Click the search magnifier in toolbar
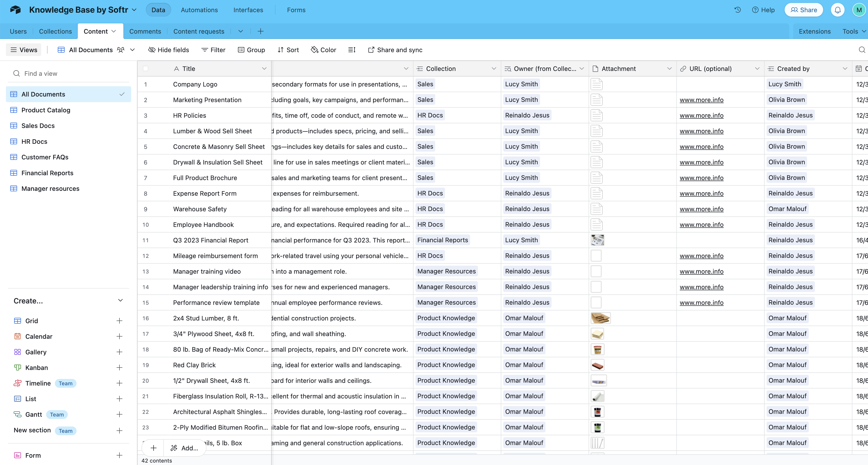This screenshot has width=868, height=465. [862, 50]
